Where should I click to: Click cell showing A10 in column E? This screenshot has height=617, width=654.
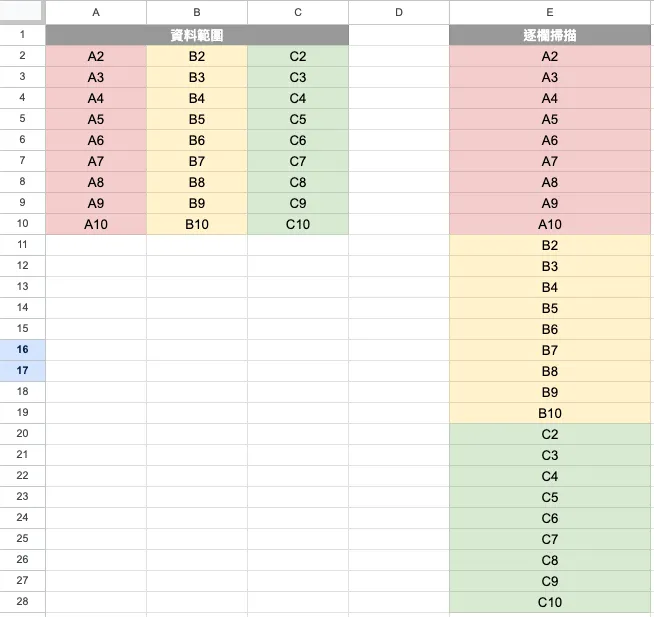(x=550, y=224)
